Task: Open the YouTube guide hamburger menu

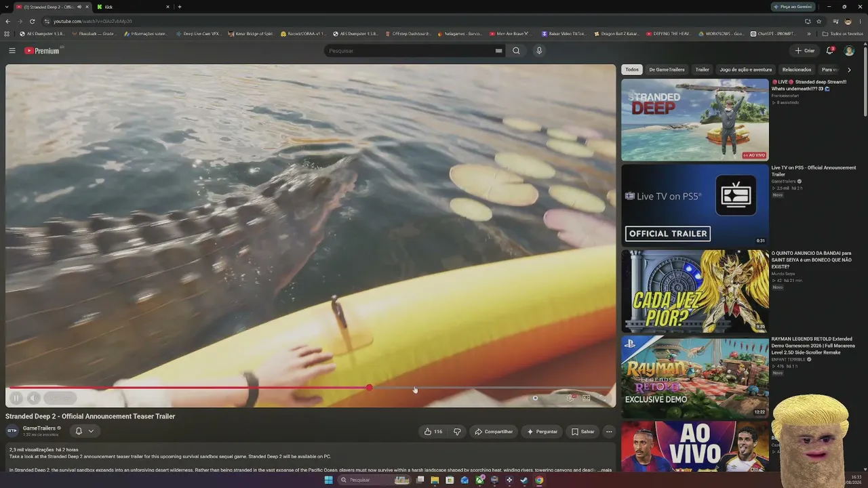Action: (12, 51)
